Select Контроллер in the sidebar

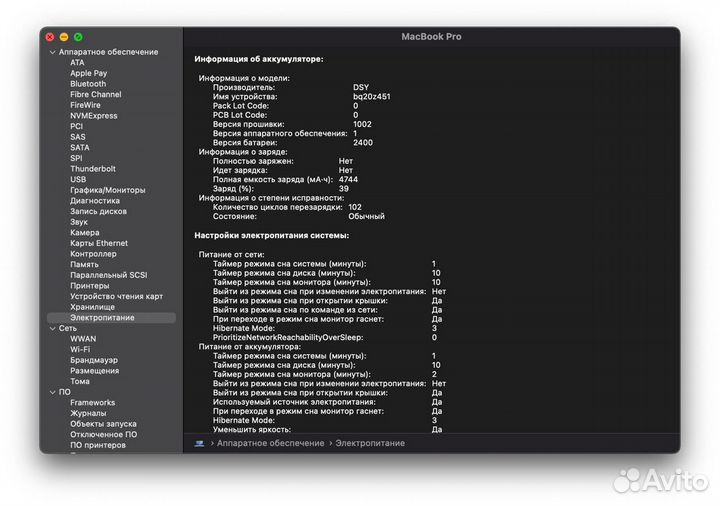[93, 254]
